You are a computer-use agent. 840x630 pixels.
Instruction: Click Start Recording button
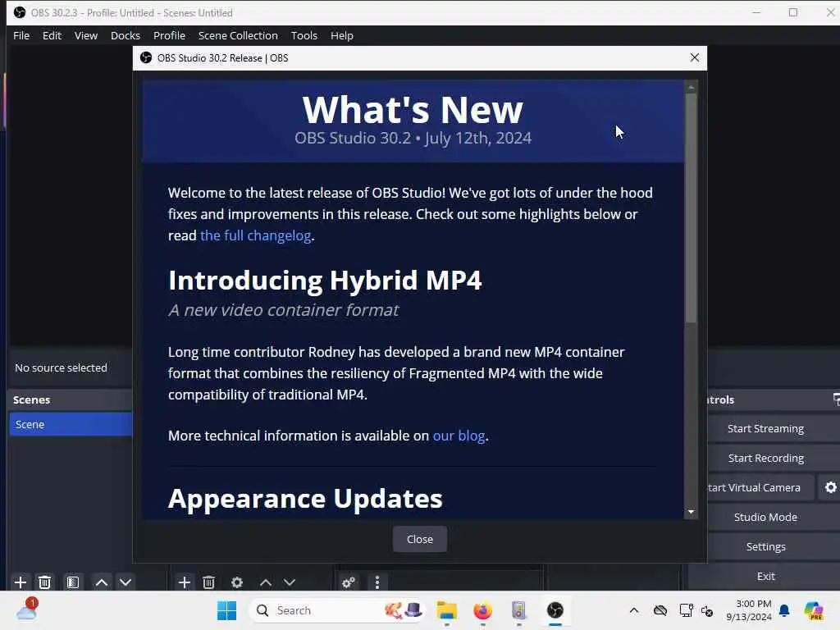click(765, 458)
